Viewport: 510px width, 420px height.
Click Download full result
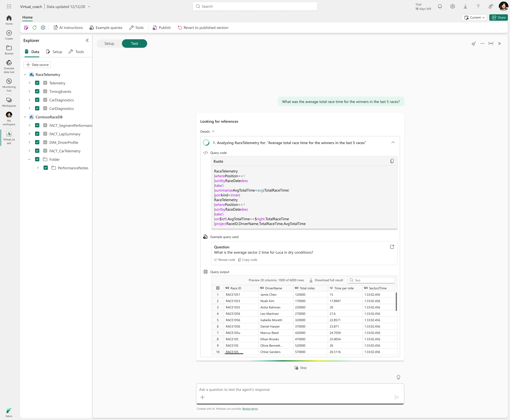pos(326,280)
